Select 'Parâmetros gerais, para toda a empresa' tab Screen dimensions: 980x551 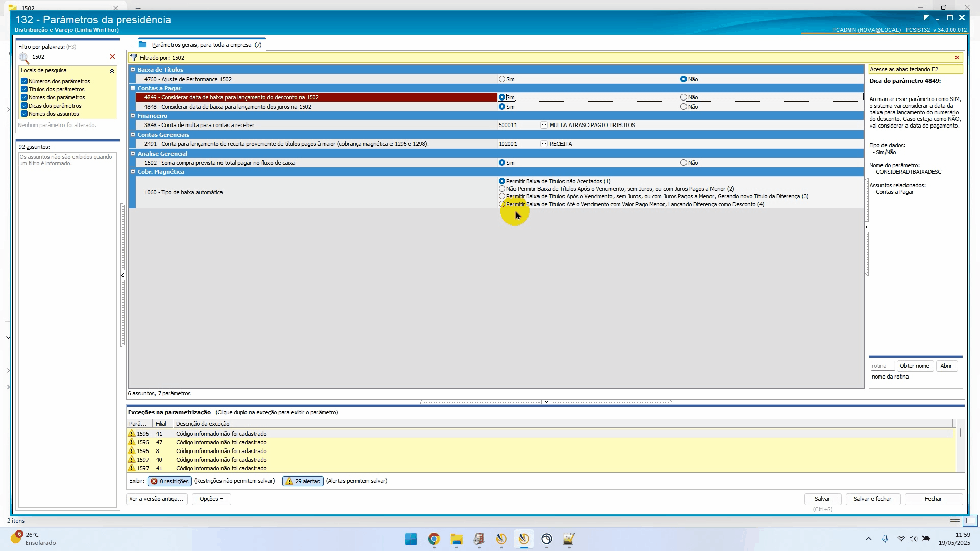pyautogui.click(x=202, y=45)
